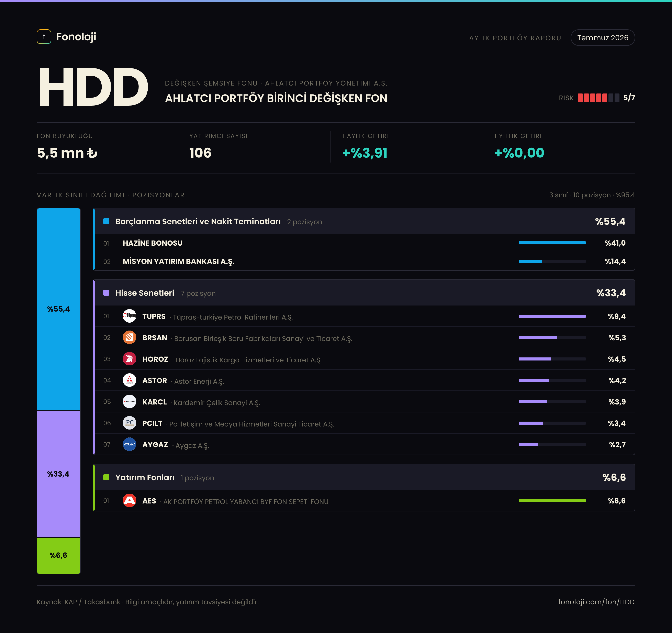Viewport: 672px width, 633px height.
Task: Click the yearly return +%0,00
Action: [519, 153]
